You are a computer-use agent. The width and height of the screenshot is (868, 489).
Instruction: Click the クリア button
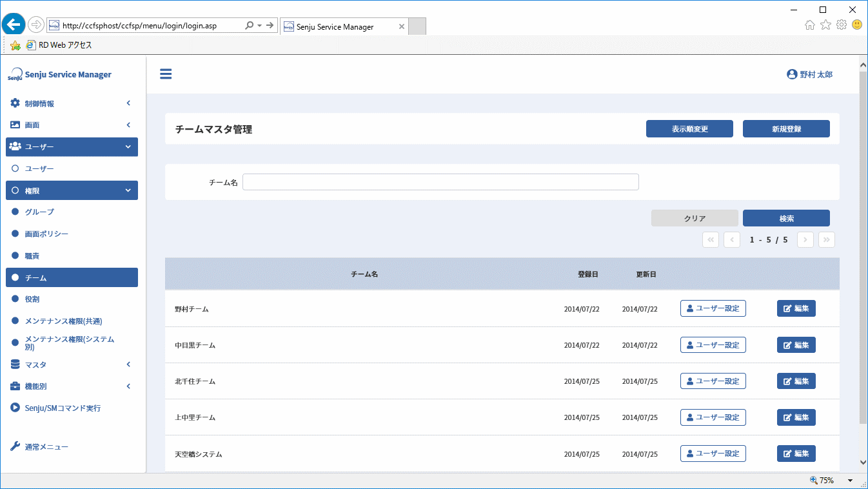695,218
